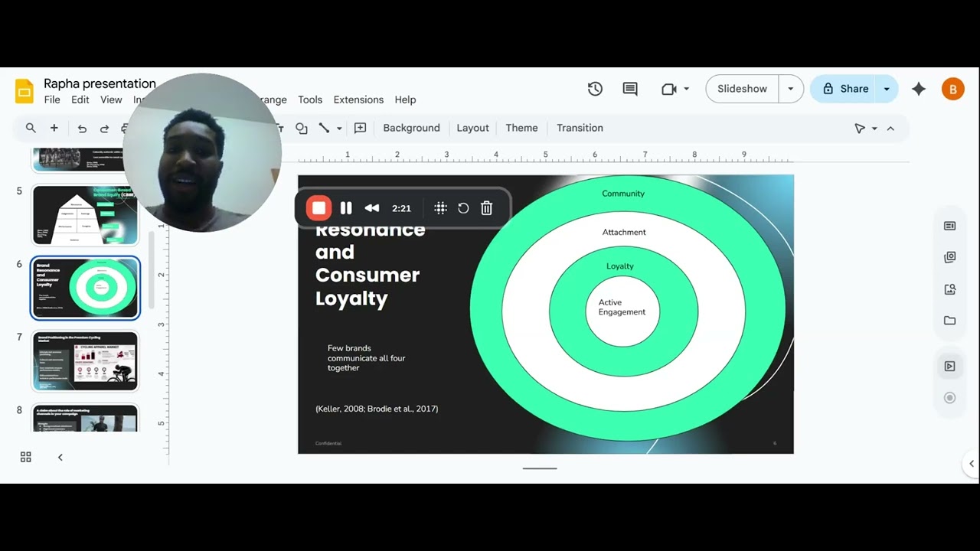Open the Edit menu
980x551 pixels.
(80, 99)
